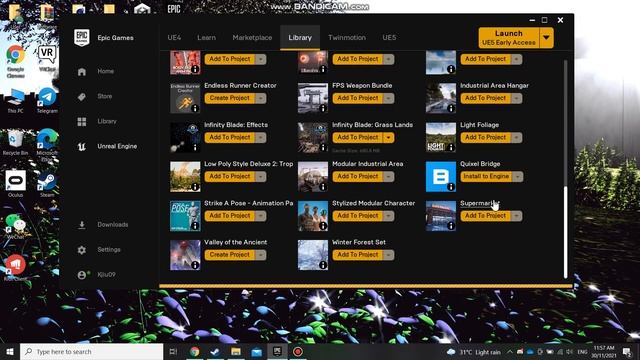
Task: Open Settings gear in sidebar
Action: 82,249
